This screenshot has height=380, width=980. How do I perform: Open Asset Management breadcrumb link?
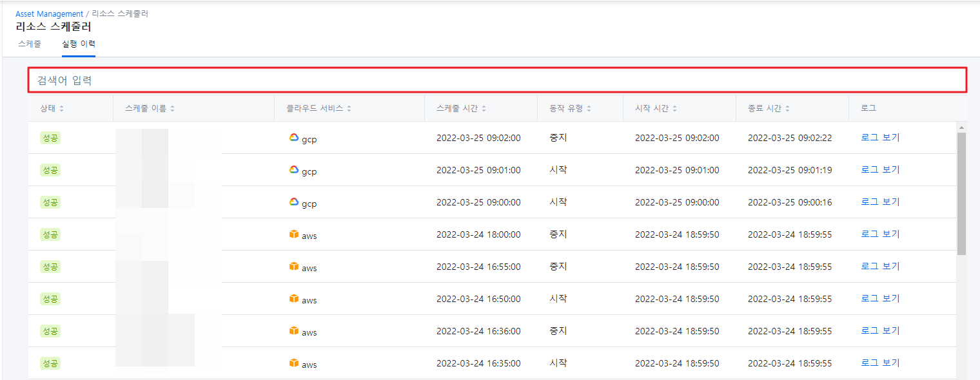[49, 14]
